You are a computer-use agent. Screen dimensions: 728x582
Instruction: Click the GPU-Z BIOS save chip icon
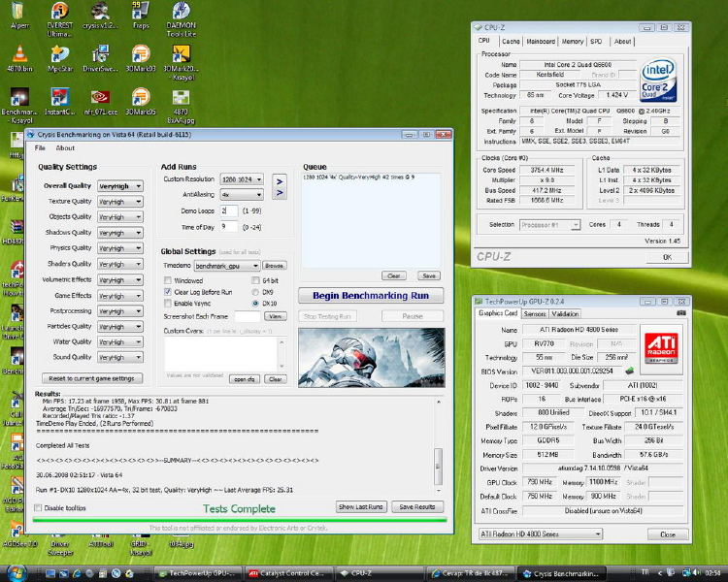pyautogui.click(x=629, y=371)
